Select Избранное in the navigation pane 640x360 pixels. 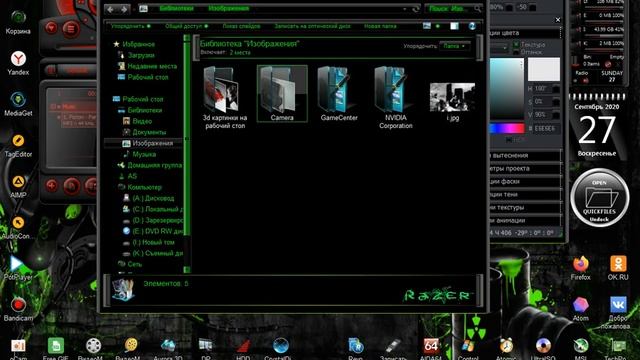138,44
